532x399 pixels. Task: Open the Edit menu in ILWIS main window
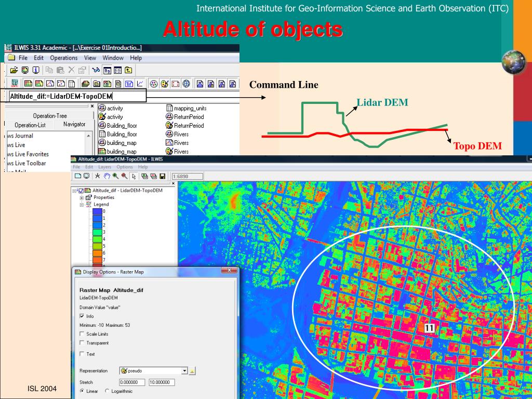[38, 58]
